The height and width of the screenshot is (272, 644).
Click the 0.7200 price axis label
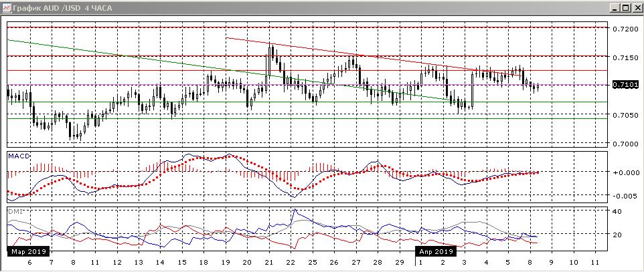click(625, 29)
